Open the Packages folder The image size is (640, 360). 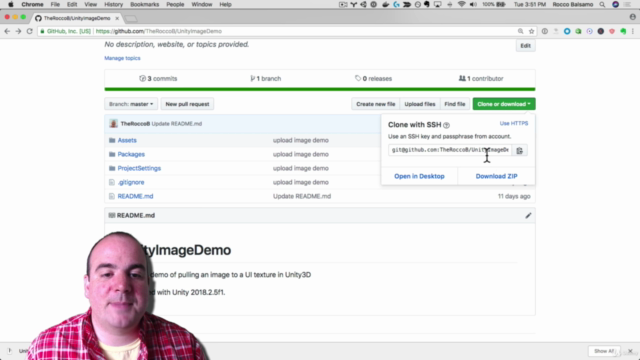point(131,154)
